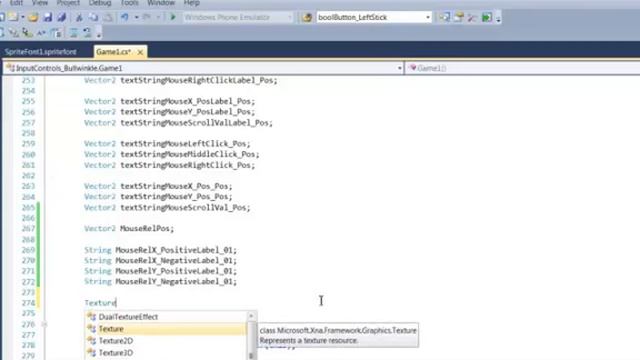
Task: Click the Uncomment lines icon
Action: point(87,33)
